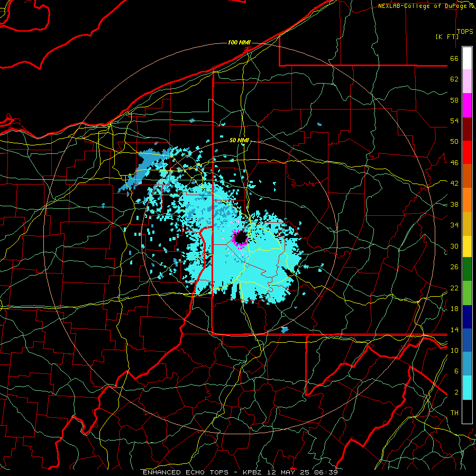Click the light pink swatch above 58
Screen dimensions: 476x476
point(467,81)
